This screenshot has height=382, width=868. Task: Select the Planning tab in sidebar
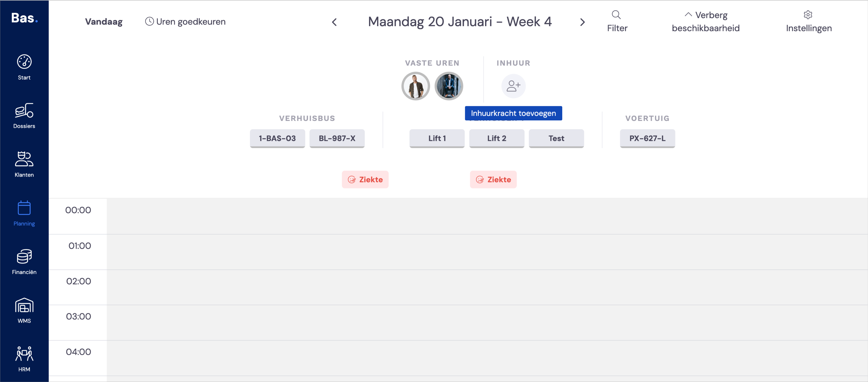coord(24,213)
